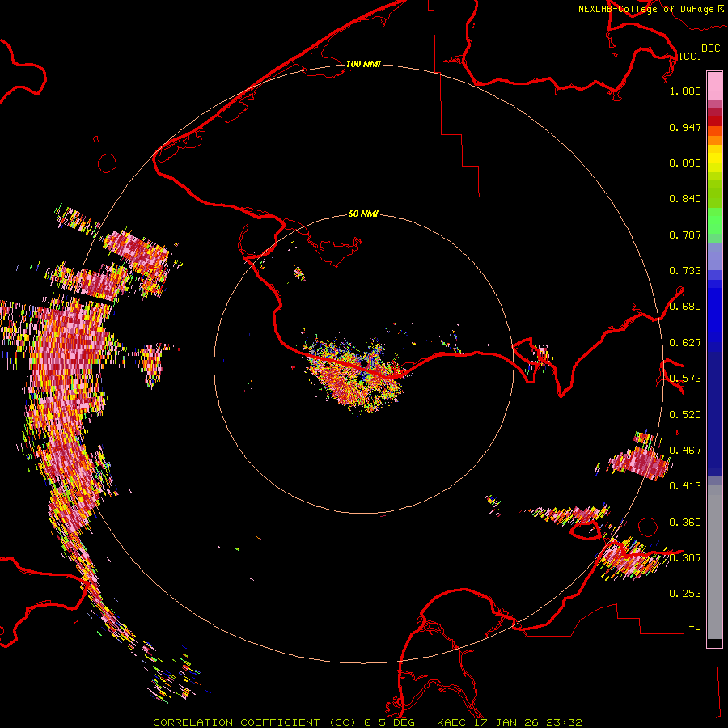This screenshot has height=728, width=728.
Task: Click the "100 NMI" range ring label
Action: point(363,64)
